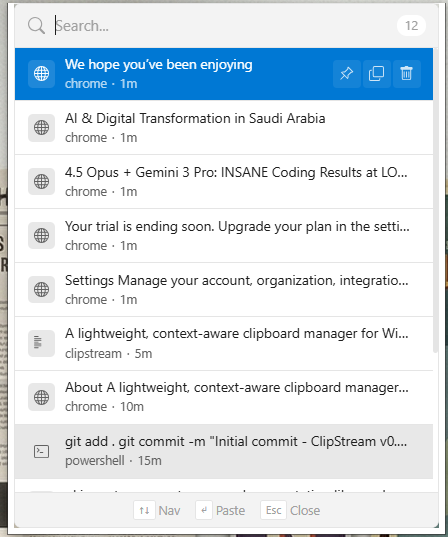Click the clip list vertical scrollbar
This screenshot has height=537, width=448.
[435, 200]
